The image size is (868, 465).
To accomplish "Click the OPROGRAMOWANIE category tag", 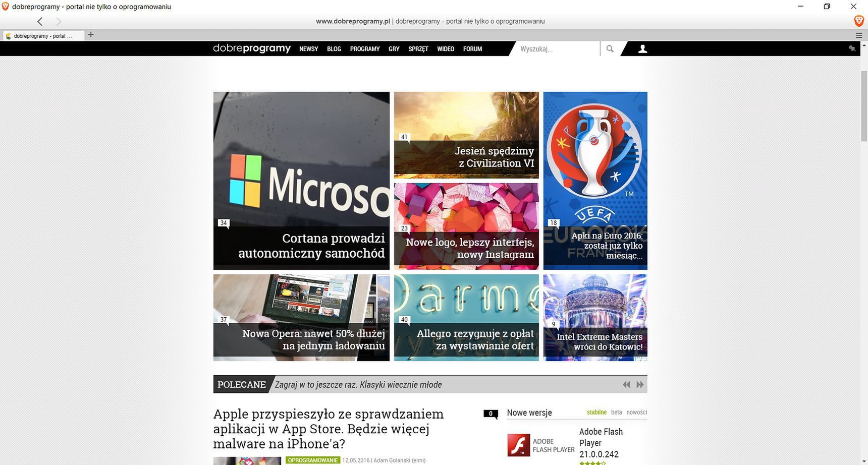I will (x=313, y=460).
